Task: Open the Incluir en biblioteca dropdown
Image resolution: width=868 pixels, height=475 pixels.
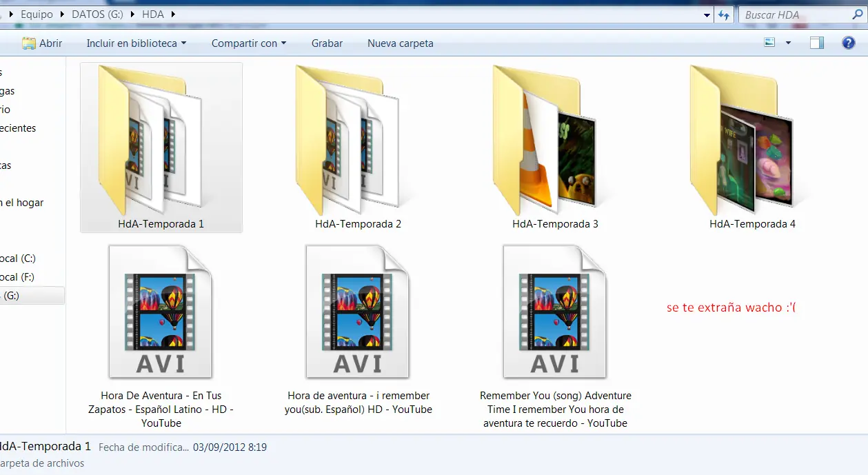Action: (x=137, y=43)
